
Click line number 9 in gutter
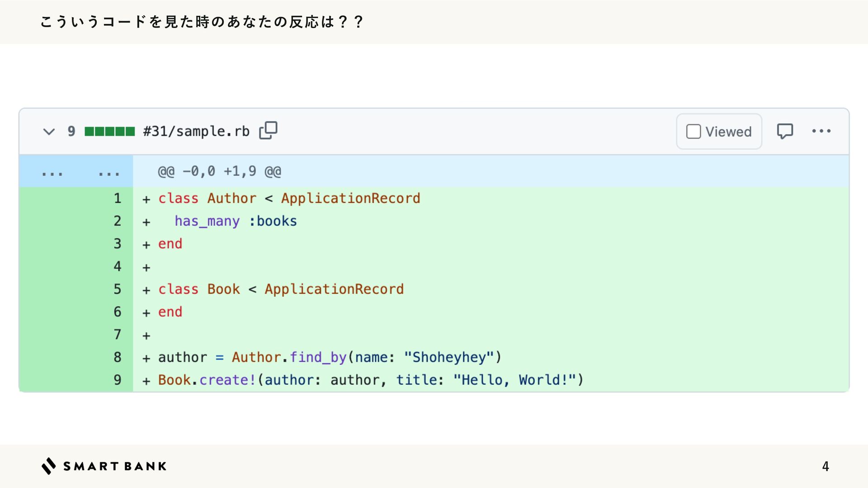click(x=118, y=380)
